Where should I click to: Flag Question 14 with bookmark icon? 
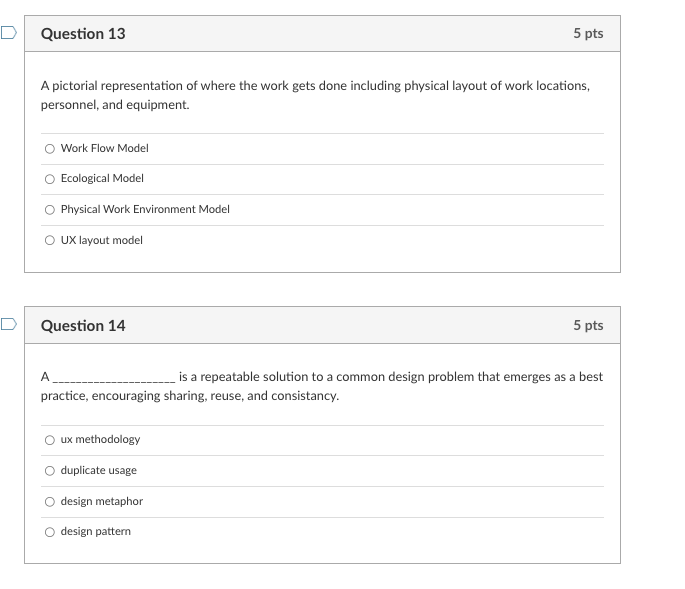8,324
